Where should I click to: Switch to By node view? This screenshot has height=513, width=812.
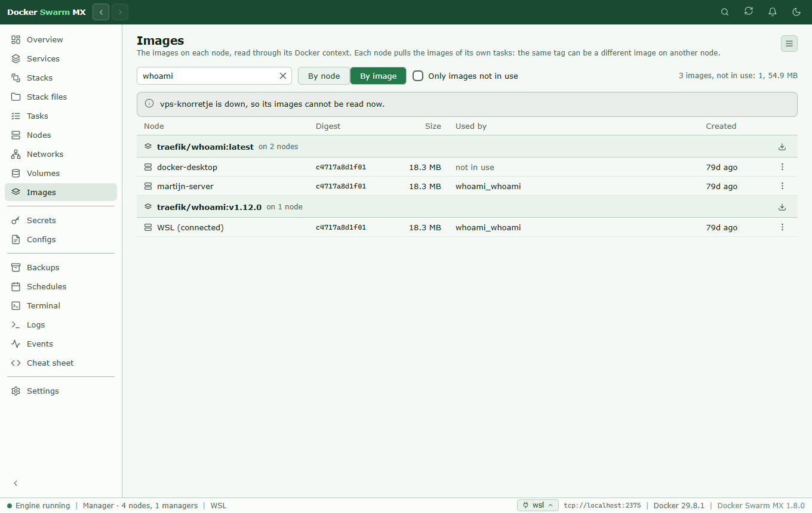tap(324, 76)
